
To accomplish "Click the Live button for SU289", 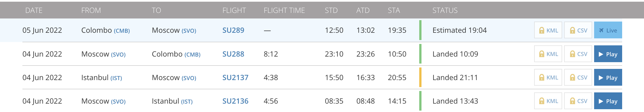I will 608,30.
